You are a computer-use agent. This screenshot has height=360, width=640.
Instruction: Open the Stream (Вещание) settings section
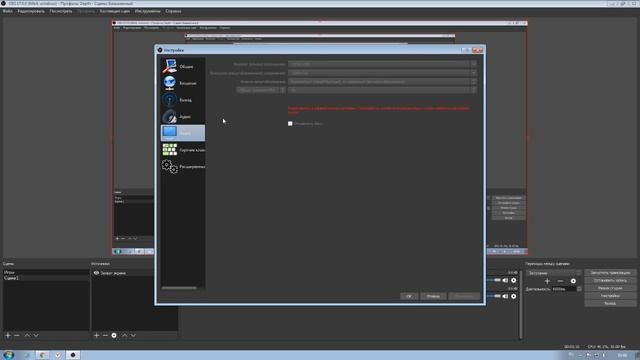pyautogui.click(x=183, y=83)
